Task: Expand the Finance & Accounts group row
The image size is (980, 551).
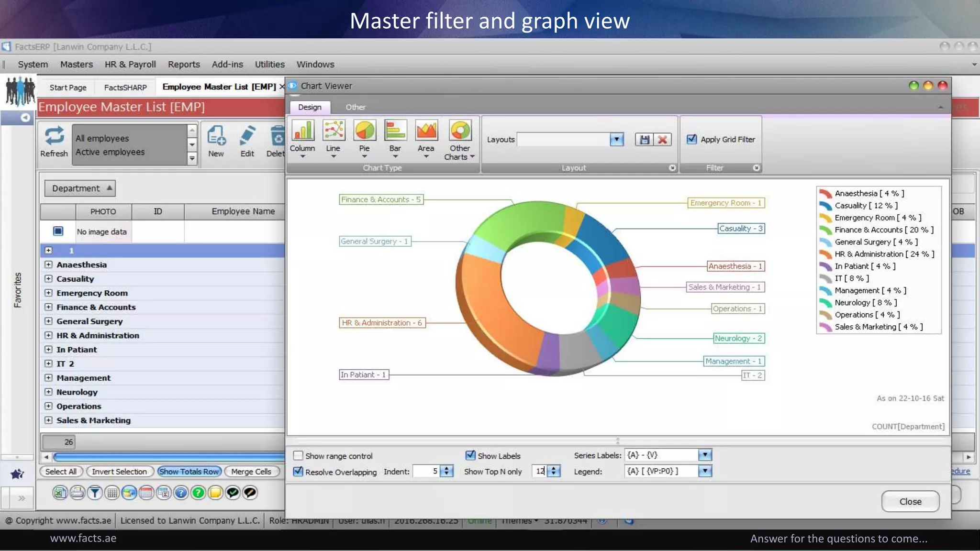Action: click(48, 307)
